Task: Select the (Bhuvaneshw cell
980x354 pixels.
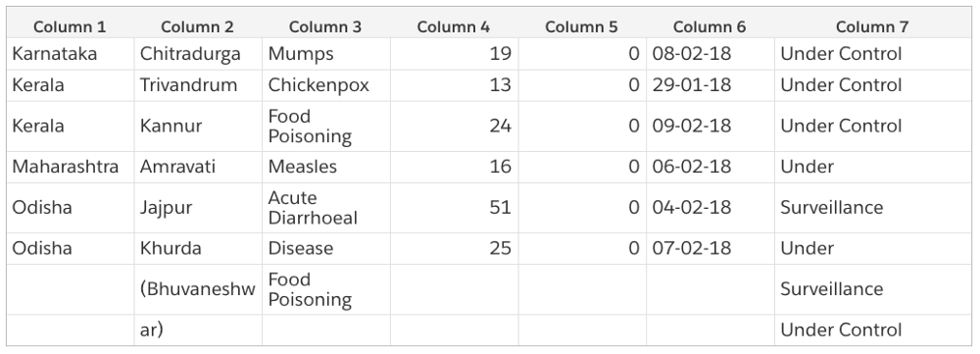Action: click(x=198, y=288)
